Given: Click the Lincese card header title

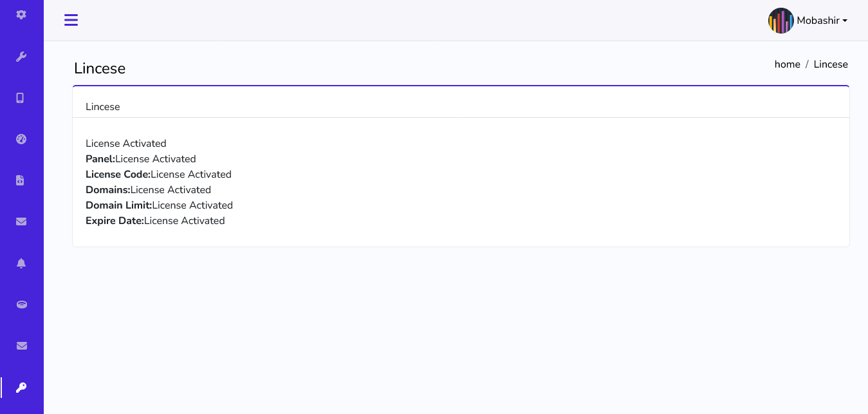Looking at the screenshot, I should (x=103, y=107).
